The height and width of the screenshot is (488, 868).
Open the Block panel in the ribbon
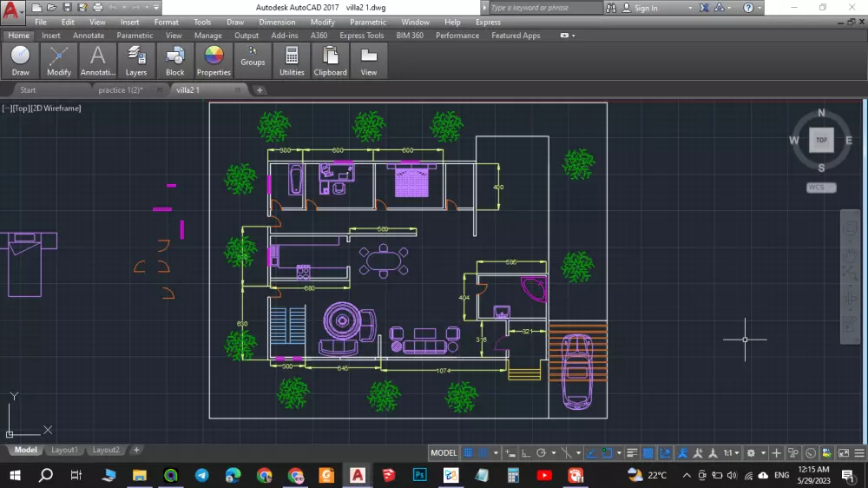coord(175,61)
